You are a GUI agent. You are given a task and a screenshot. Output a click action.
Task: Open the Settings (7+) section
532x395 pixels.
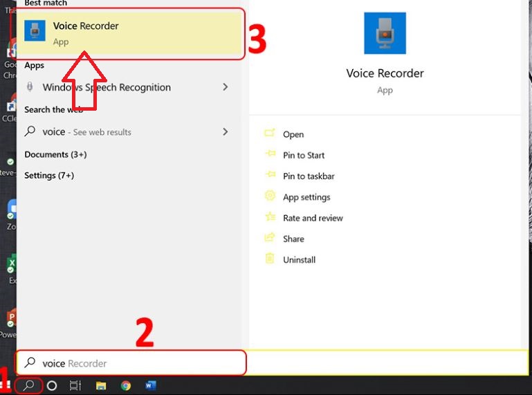(49, 176)
